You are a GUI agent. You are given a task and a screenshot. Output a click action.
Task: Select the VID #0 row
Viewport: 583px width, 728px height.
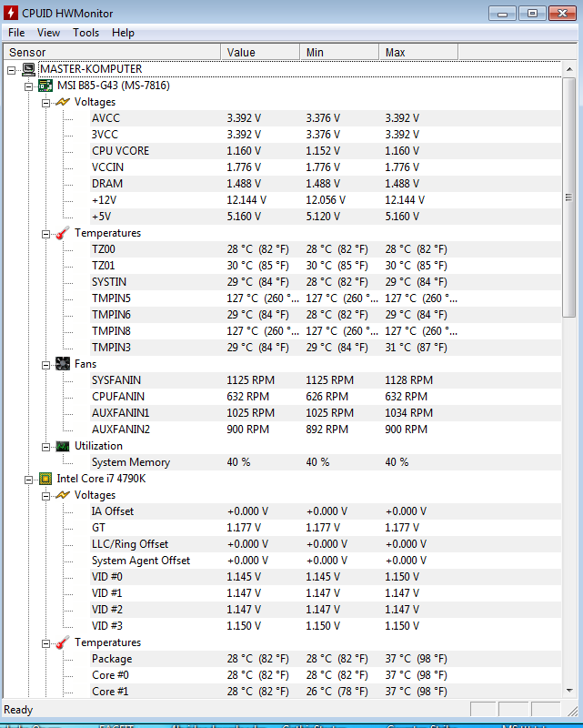click(326, 577)
